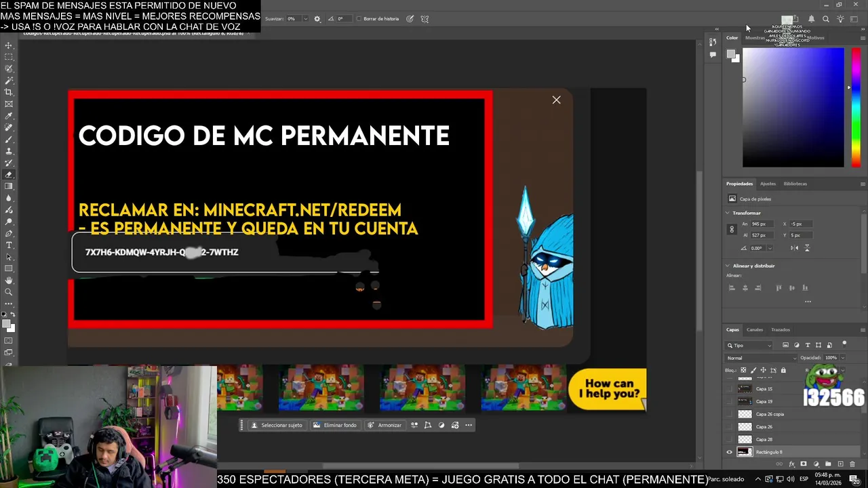Switch to the Bibliotecas tab
The width and height of the screenshot is (868, 488).
(795, 184)
